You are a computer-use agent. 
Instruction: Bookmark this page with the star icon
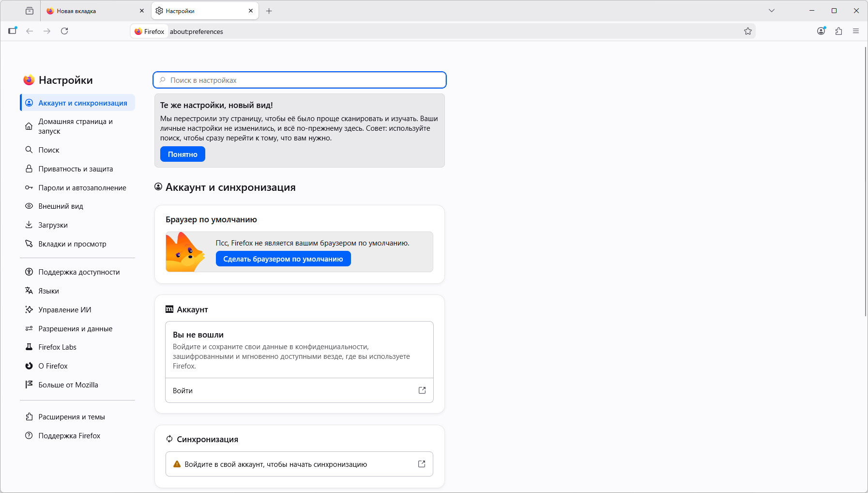click(x=748, y=31)
